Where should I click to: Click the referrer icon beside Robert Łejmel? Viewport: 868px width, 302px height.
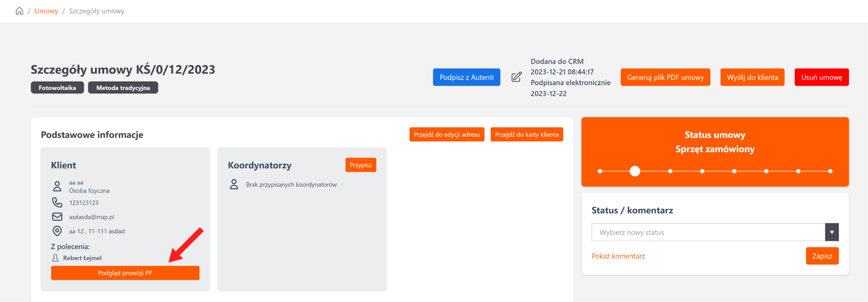55,258
